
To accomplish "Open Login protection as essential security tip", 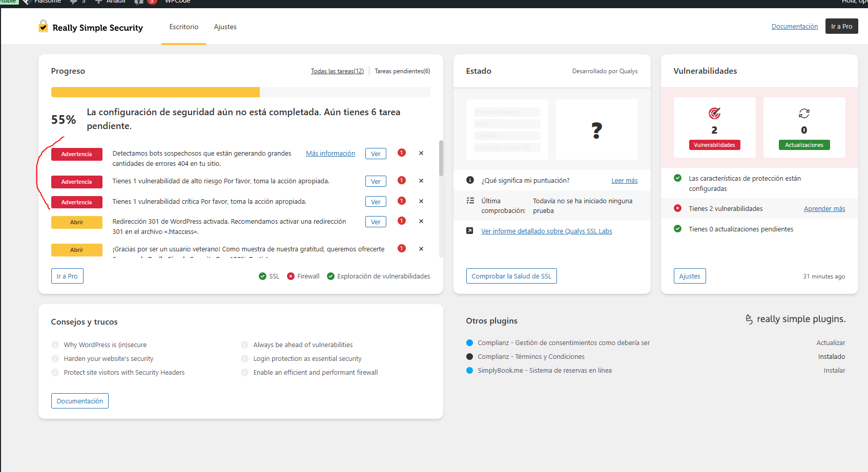I will click(x=307, y=358).
